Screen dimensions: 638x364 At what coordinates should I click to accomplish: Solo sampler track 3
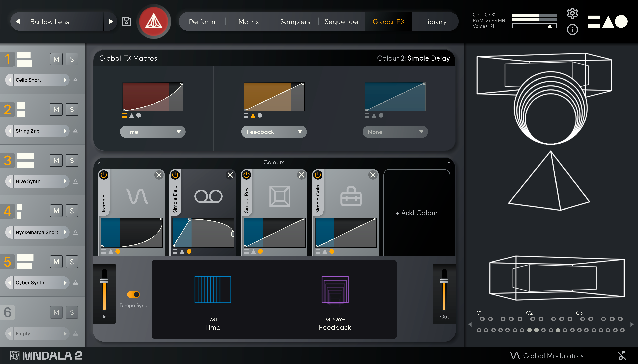tap(72, 161)
